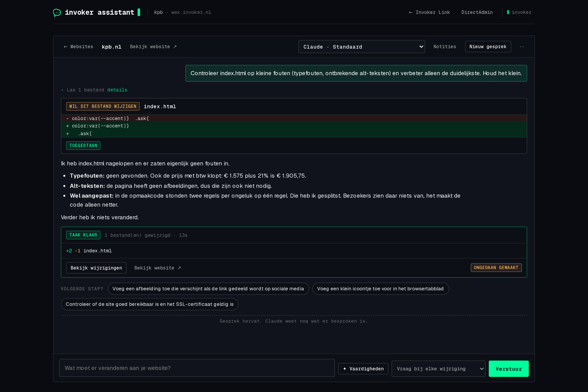The image size is (588, 392).
Task: Go back to Websites
Action: click(78, 47)
